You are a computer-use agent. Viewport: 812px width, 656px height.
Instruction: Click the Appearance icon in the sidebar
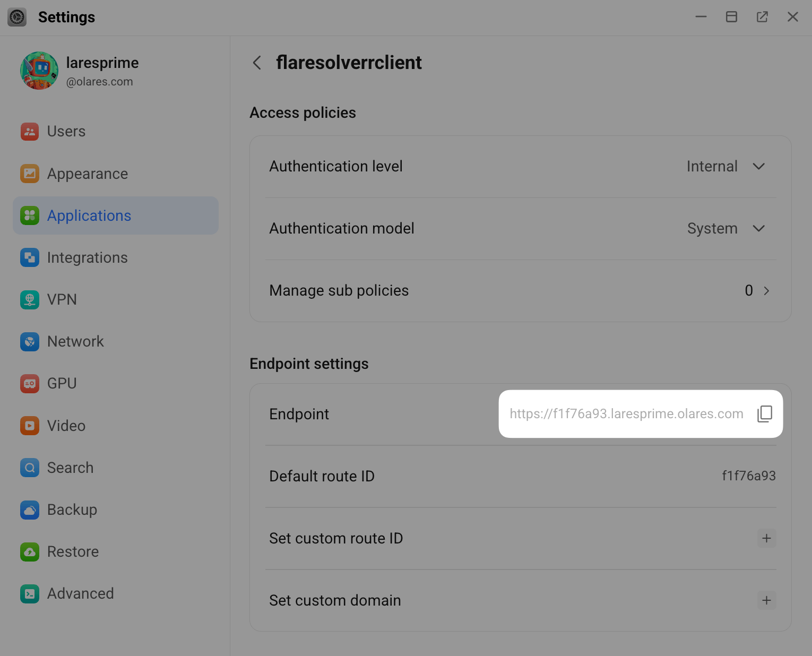pos(30,174)
